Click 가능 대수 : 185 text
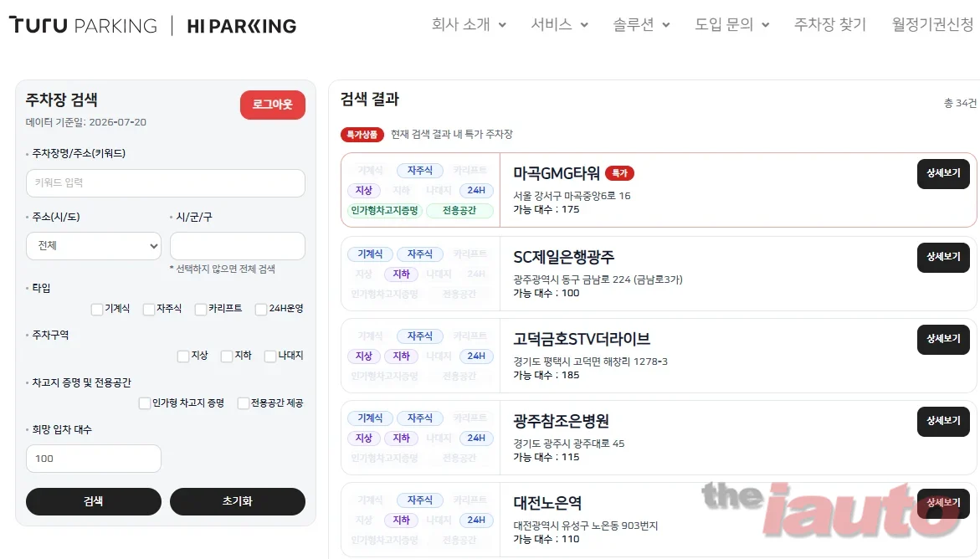 pyautogui.click(x=546, y=375)
